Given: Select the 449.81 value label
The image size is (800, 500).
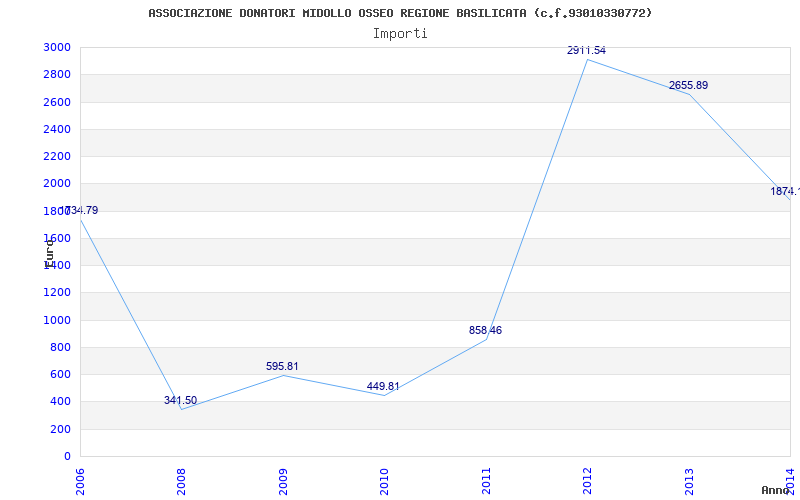Looking at the screenshot, I should [383, 386].
